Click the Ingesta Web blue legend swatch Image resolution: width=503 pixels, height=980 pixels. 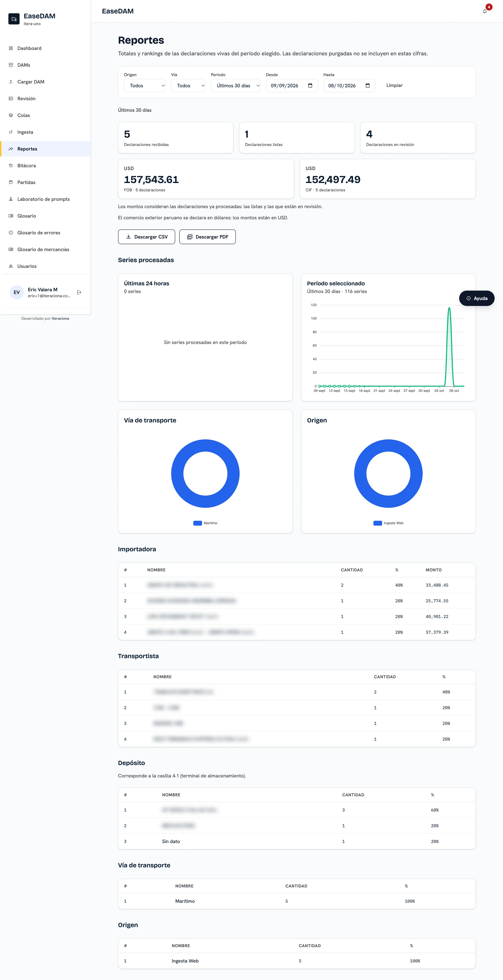pyautogui.click(x=377, y=523)
